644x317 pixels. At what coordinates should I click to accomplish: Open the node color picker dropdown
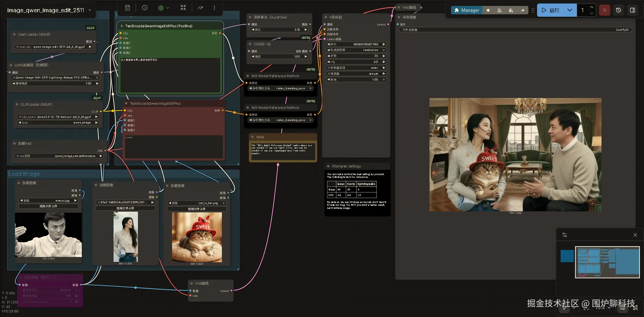(x=163, y=8)
